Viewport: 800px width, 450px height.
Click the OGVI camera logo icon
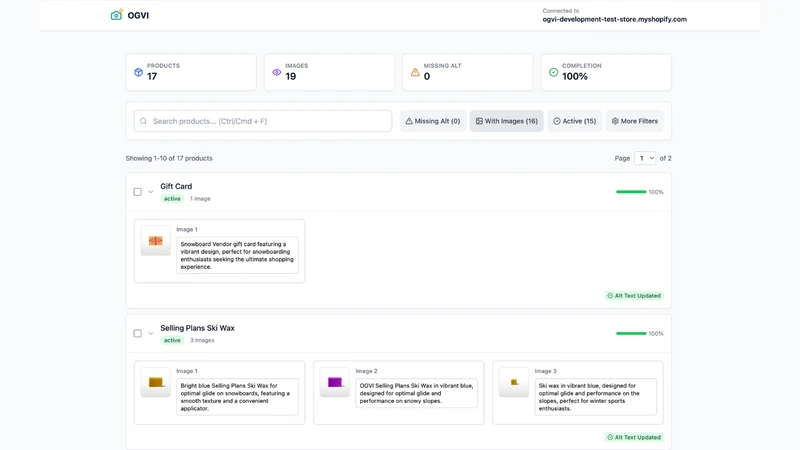117,15
